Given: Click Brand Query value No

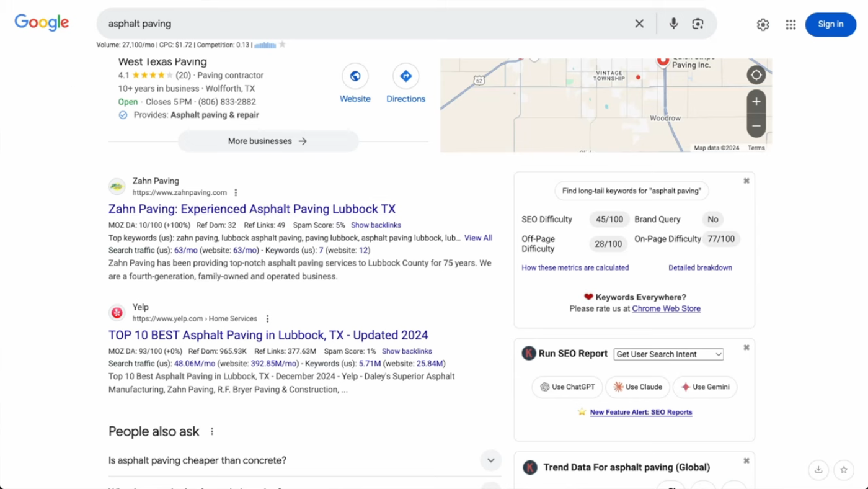Looking at the screenshot, I should (713, 219).
